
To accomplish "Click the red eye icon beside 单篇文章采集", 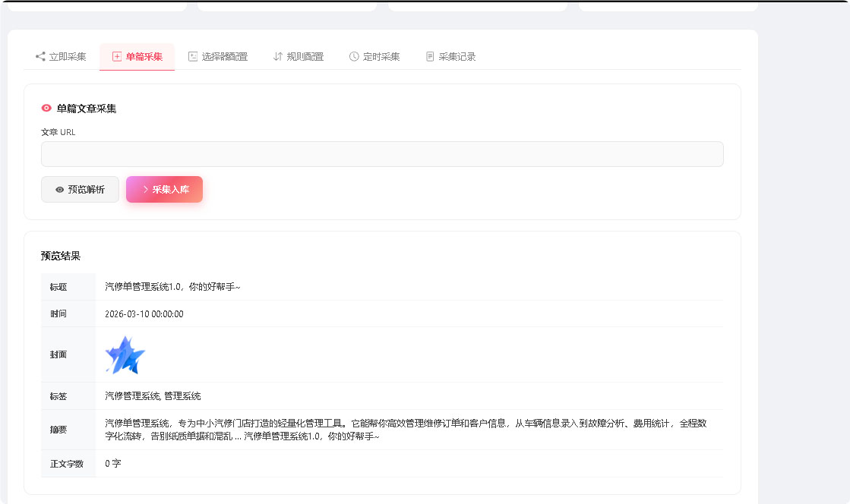I will click(x=46, y=108).
